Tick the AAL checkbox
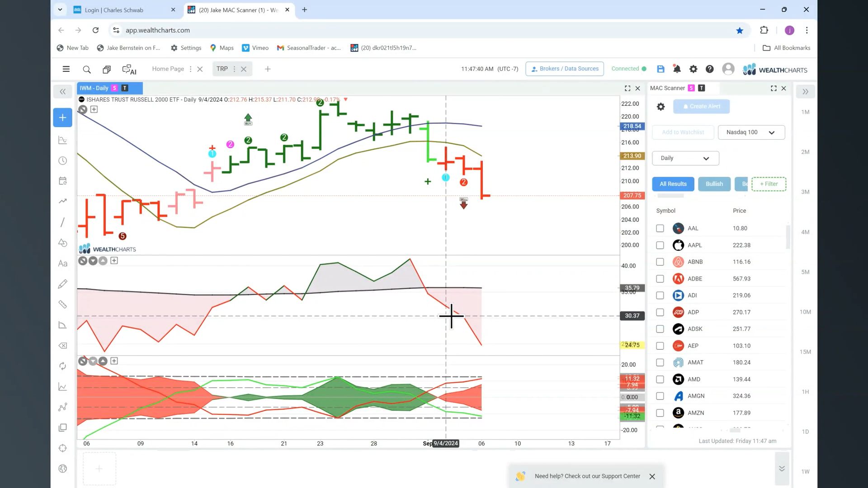 pyautogui.click(x=660, y=229)
